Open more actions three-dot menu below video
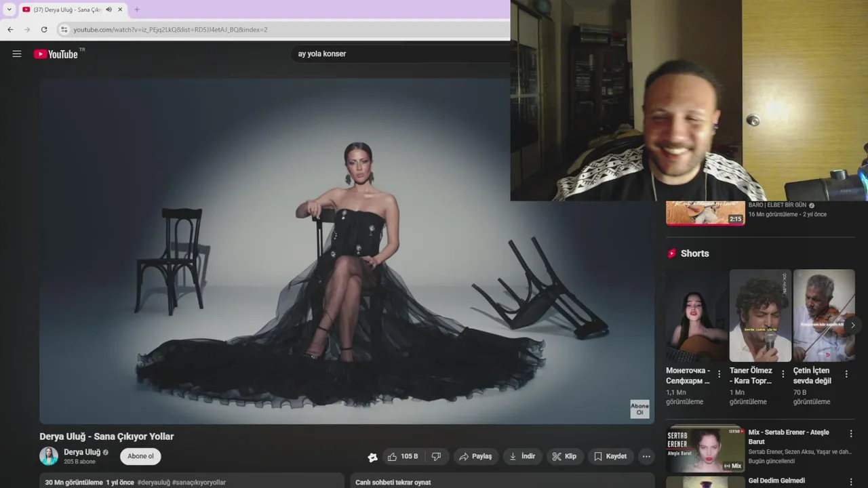 646,456
